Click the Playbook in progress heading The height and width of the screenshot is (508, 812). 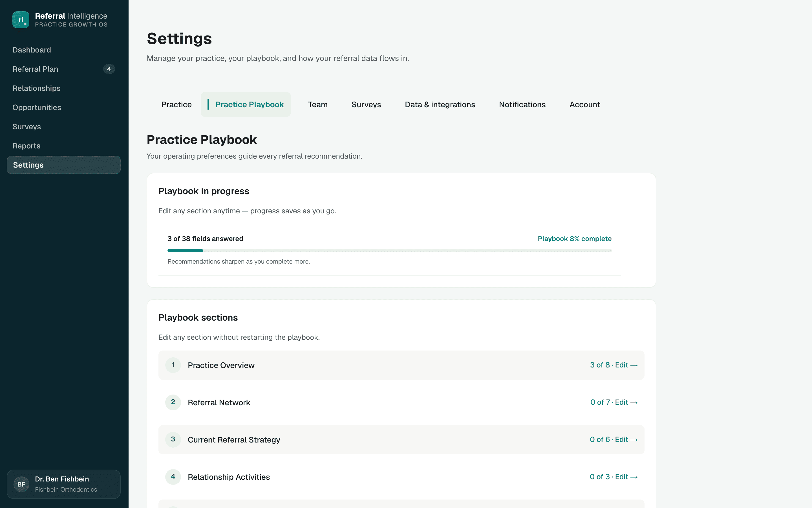click(204, 191)
